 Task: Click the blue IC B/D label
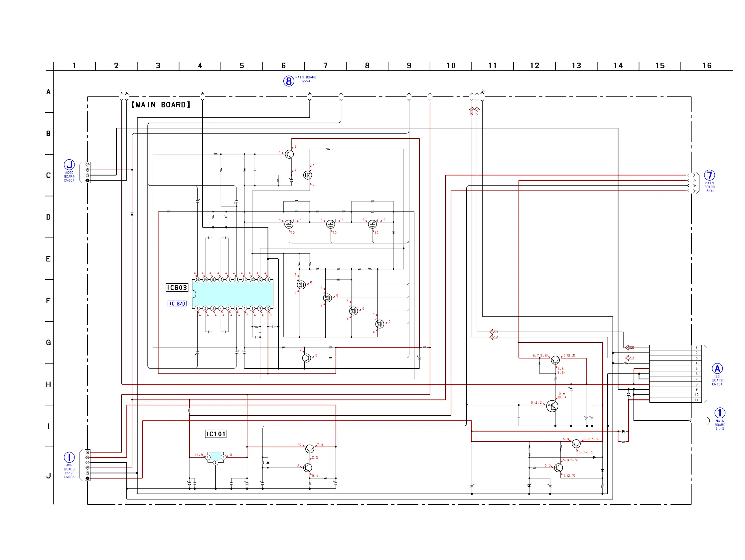177,304
